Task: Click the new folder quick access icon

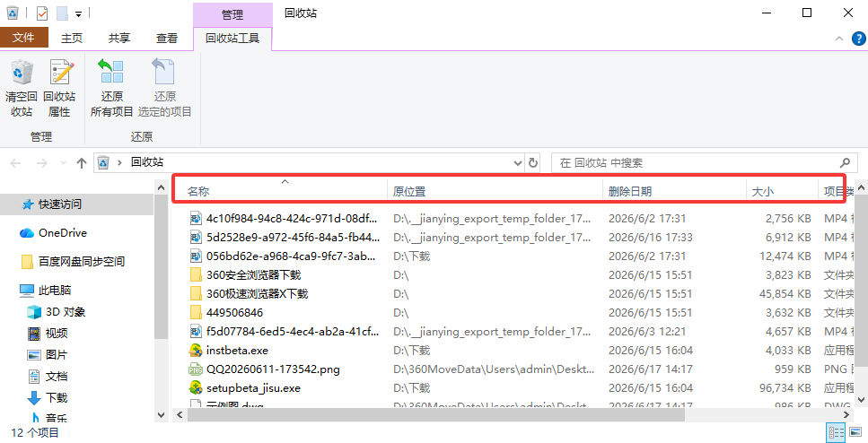Action: (63, 13)
